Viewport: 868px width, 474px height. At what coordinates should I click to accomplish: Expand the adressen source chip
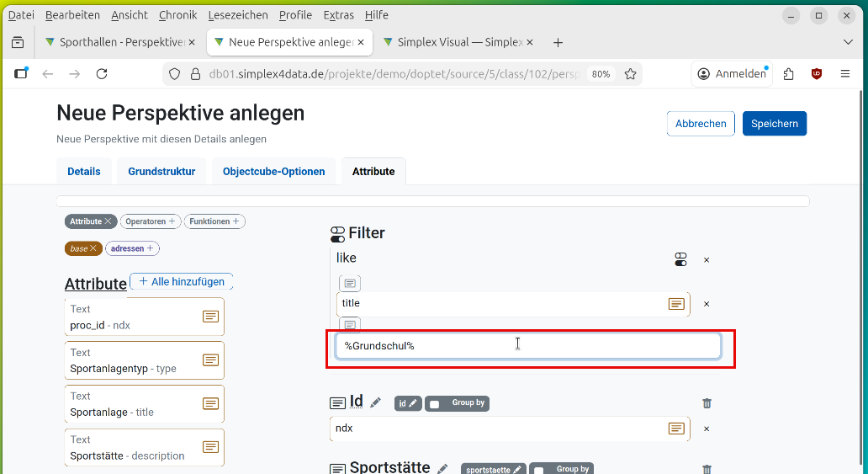[132, 248]
